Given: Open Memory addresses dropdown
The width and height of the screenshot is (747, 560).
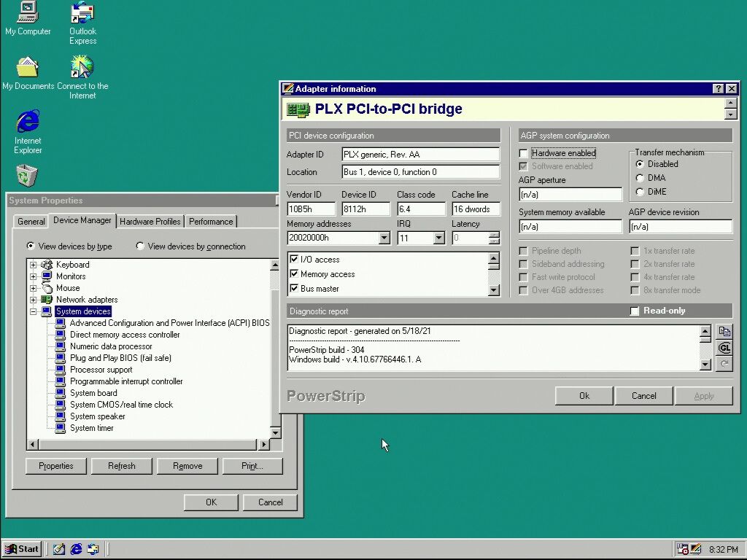Looking at the screenshot, I should [x=384, y=238].
